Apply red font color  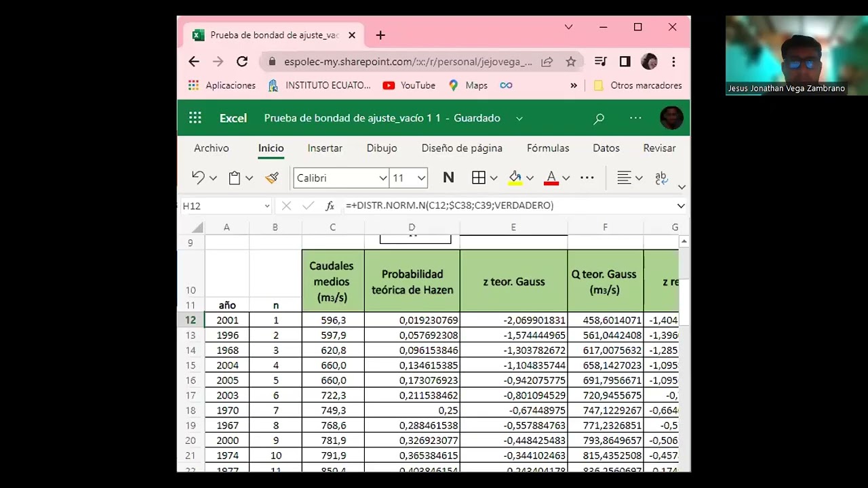coord(551,178)
